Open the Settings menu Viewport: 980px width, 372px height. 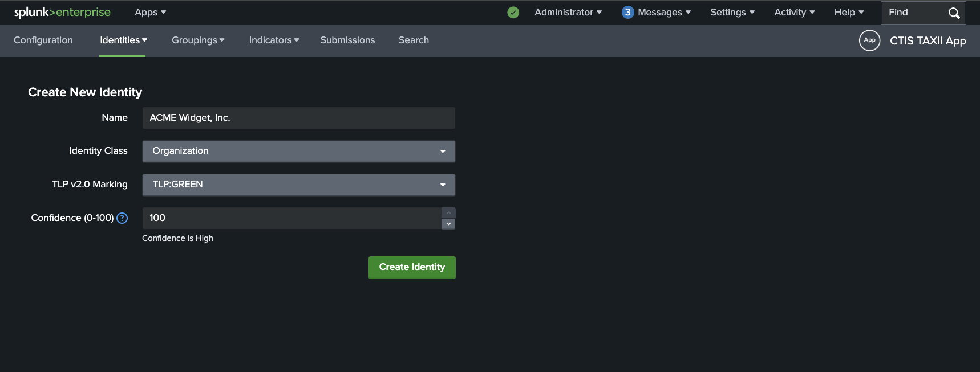[732, 13]
